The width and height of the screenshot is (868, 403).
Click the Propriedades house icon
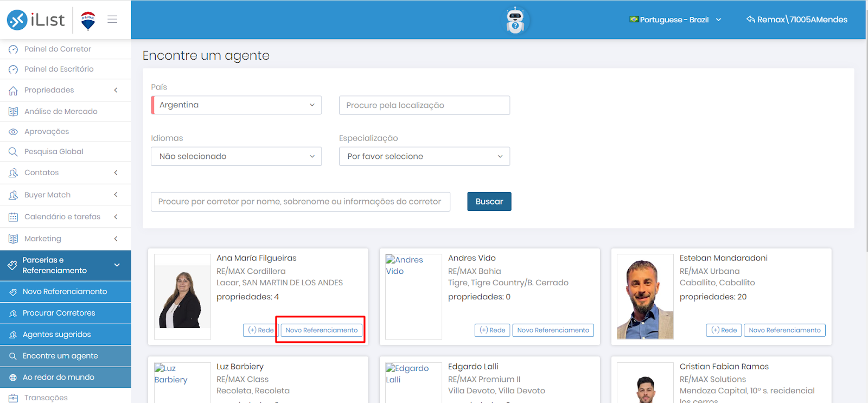click(x=13, y=91)
